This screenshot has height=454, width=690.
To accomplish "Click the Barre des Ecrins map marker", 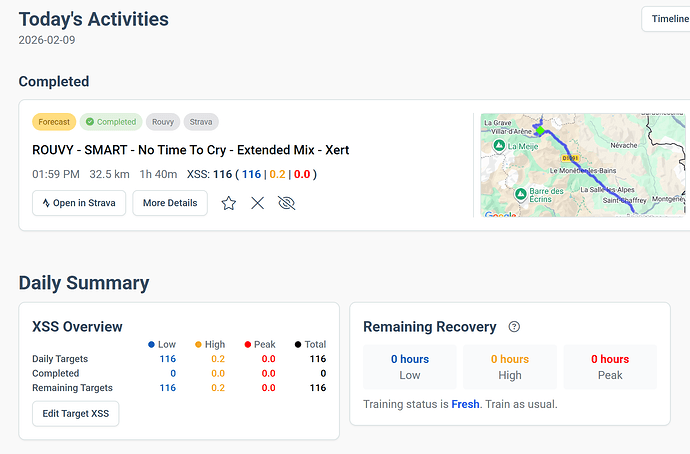I will tap(519, 192).
